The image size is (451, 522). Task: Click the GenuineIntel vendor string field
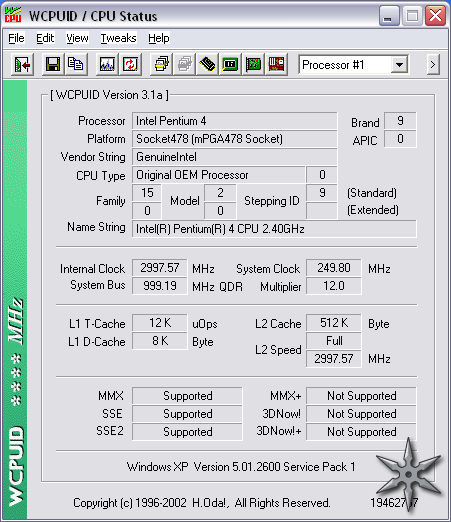234,157
